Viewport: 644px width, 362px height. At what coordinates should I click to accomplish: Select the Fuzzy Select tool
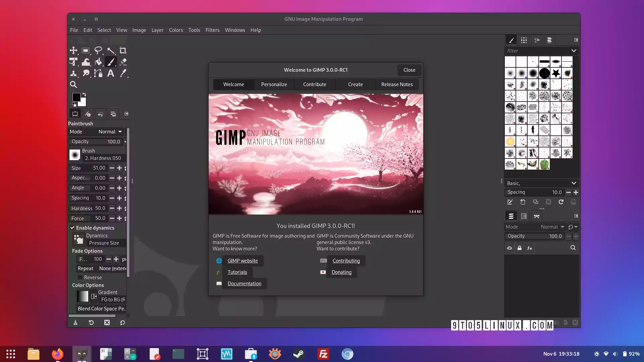click(111, 51)
